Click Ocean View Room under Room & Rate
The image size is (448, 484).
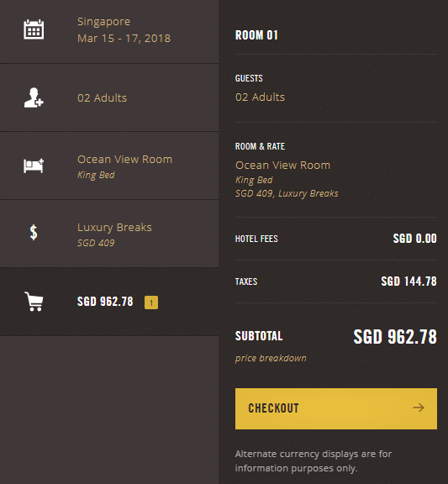pos(282,166)
